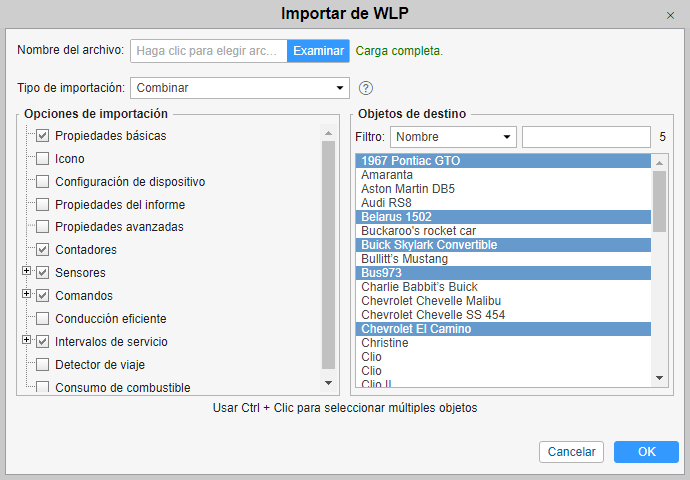Expand Intervalos de servicio node
690x480 pixels.
point(27,340)
